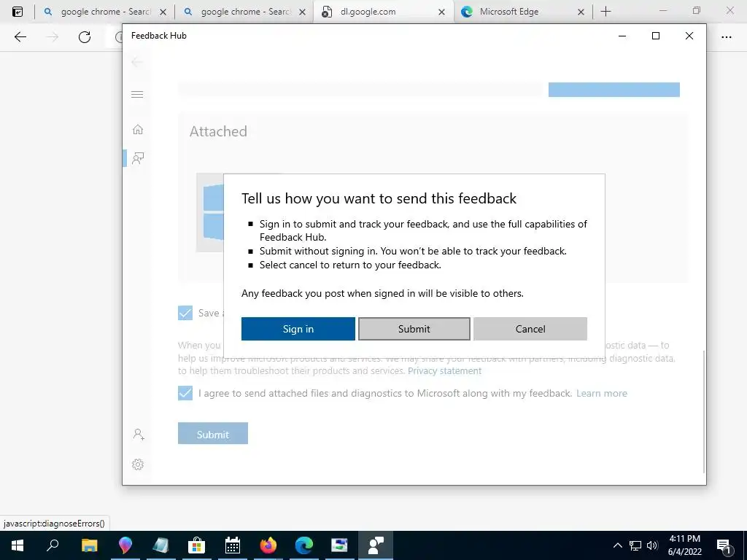
Task: Toggle agree to send diagnostics checkbox
Action: tap(185, 393)
